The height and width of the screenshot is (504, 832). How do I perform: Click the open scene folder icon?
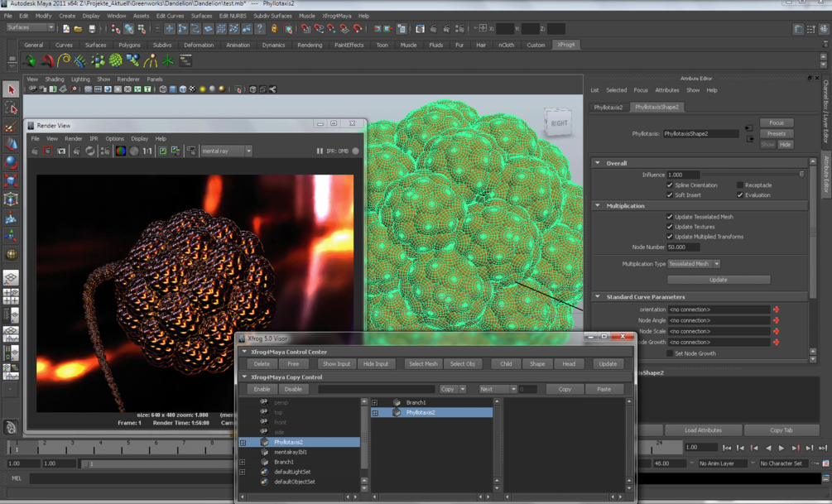[x=79, y=29]
